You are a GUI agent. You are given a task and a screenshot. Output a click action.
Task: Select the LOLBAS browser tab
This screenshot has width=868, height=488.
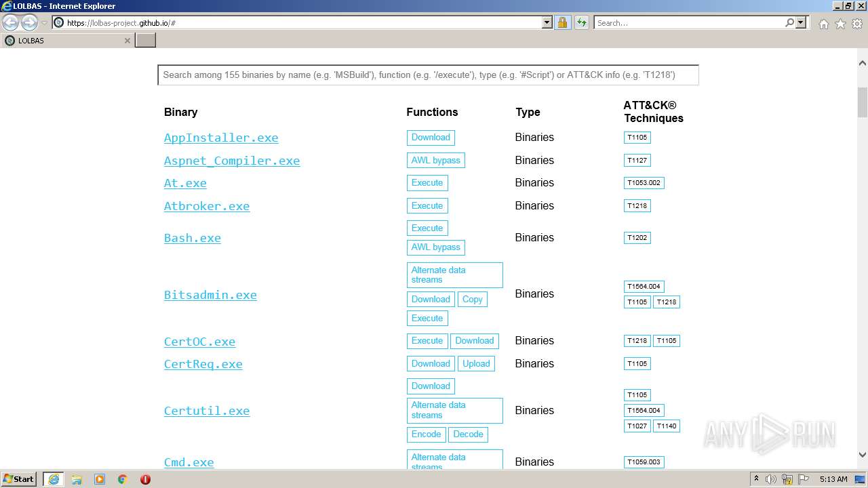tap(67, 41)
